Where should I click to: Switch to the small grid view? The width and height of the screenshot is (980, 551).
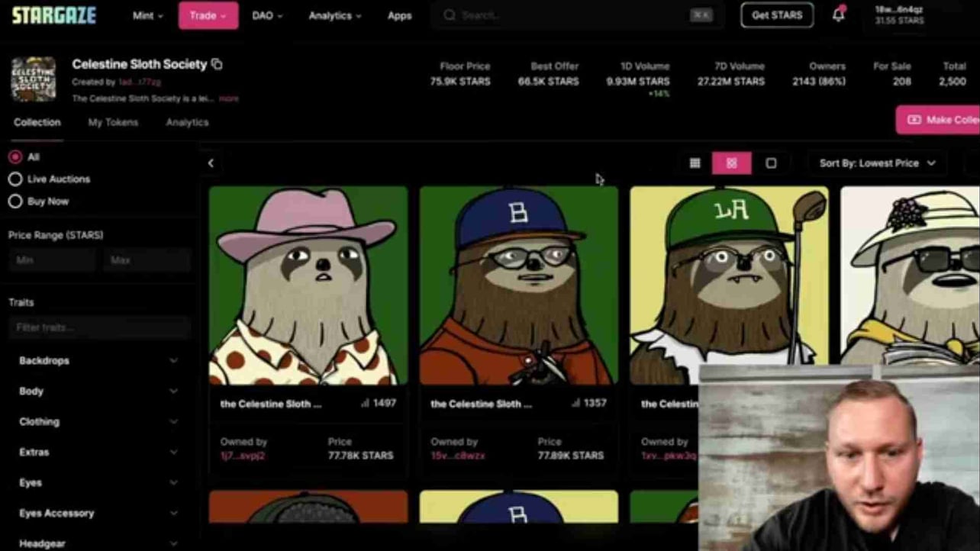tap(695, 163)
